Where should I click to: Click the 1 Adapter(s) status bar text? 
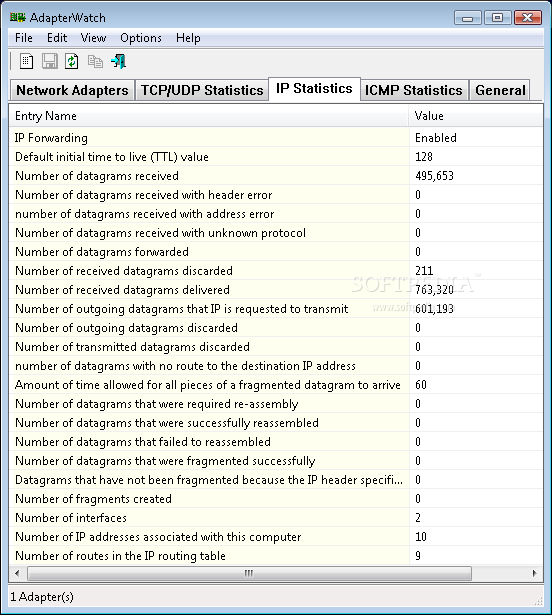pos(42,597)
